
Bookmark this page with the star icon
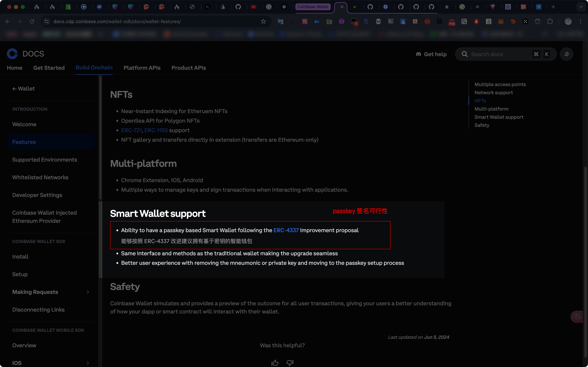[263, 21]
